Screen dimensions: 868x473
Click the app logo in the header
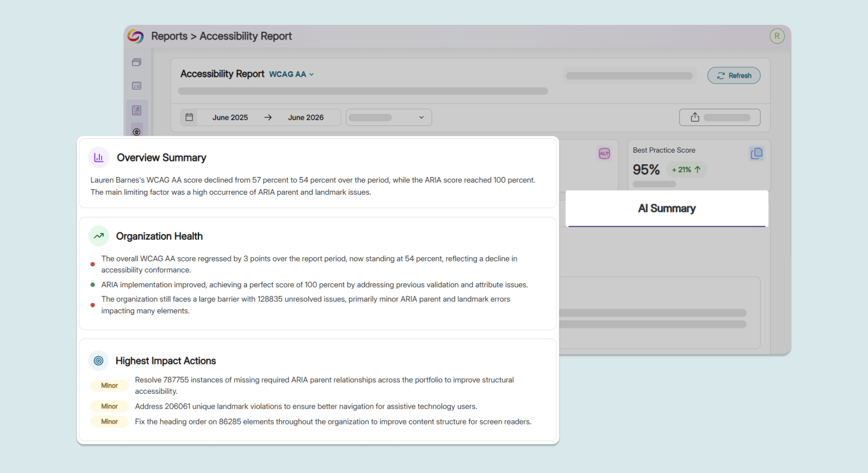coord(135,36)
